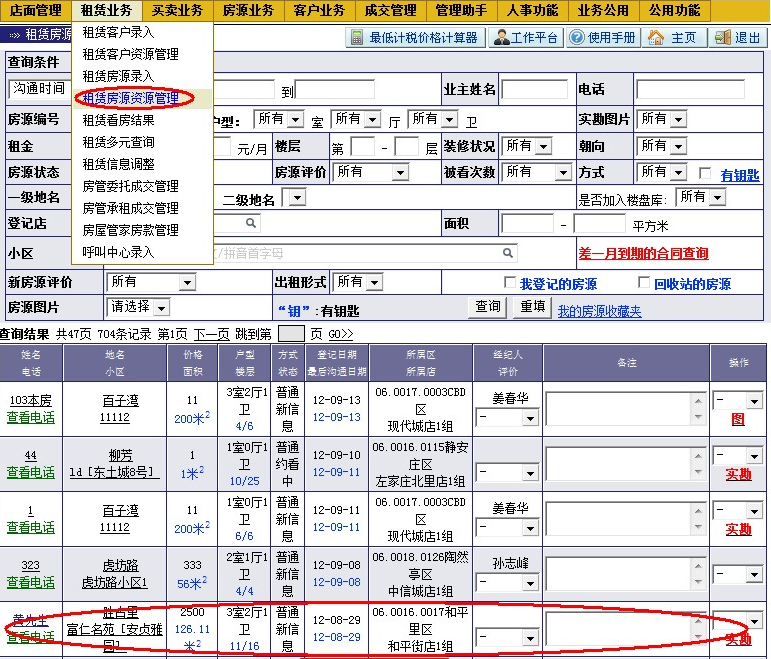
Task: Click the 跳到第 page number field
Action: pos(291,334)
